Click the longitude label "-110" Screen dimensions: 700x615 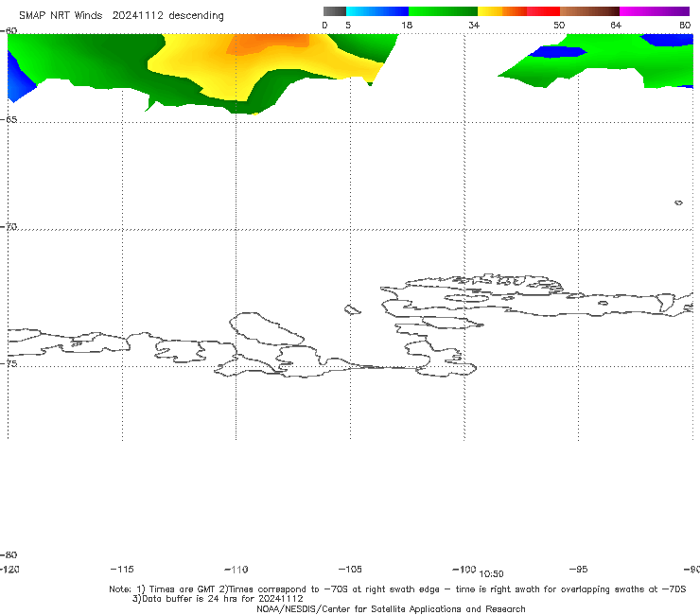pos(236,570)
